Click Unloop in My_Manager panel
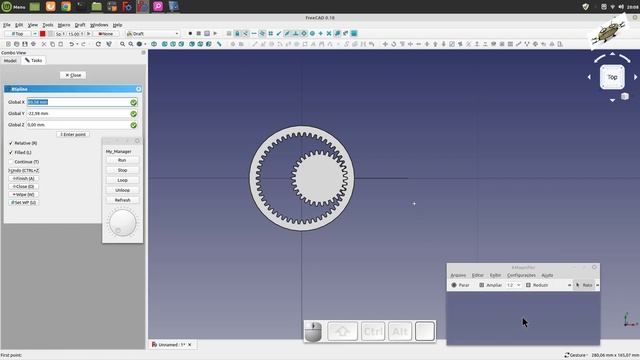Viewport: 640px width, 360px height. [122, 190]
